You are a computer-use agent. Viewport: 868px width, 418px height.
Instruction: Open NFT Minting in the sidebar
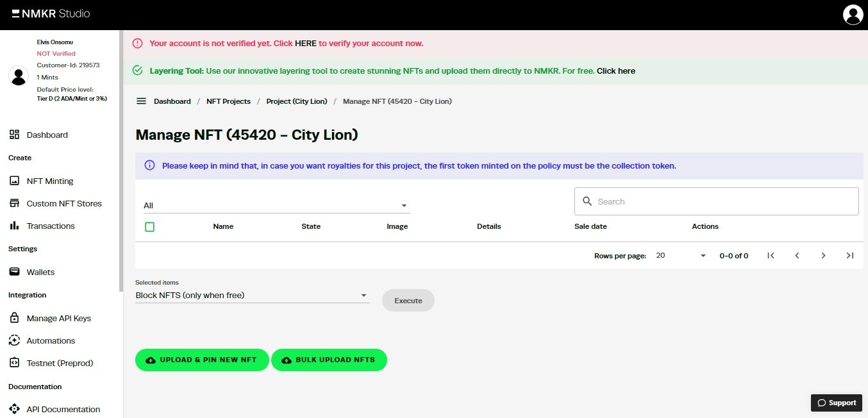point(50,181)
